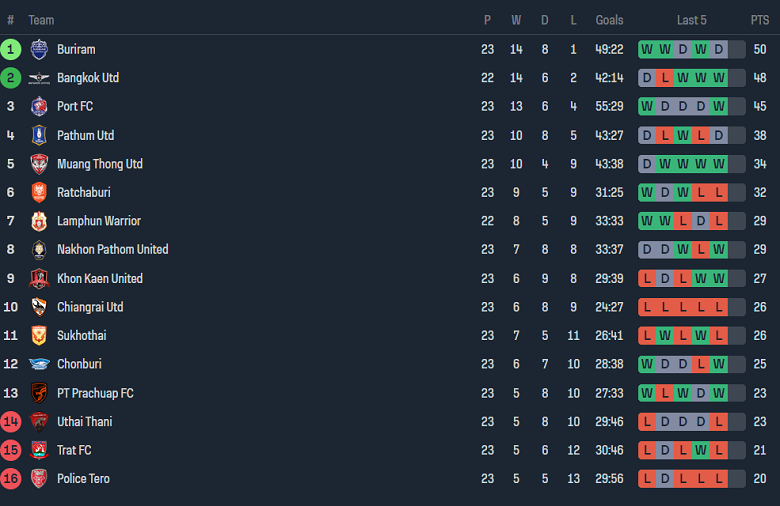780x506 pixels.
Task: Click the Buriram club crest icon
Action: (x=39, y=49)
